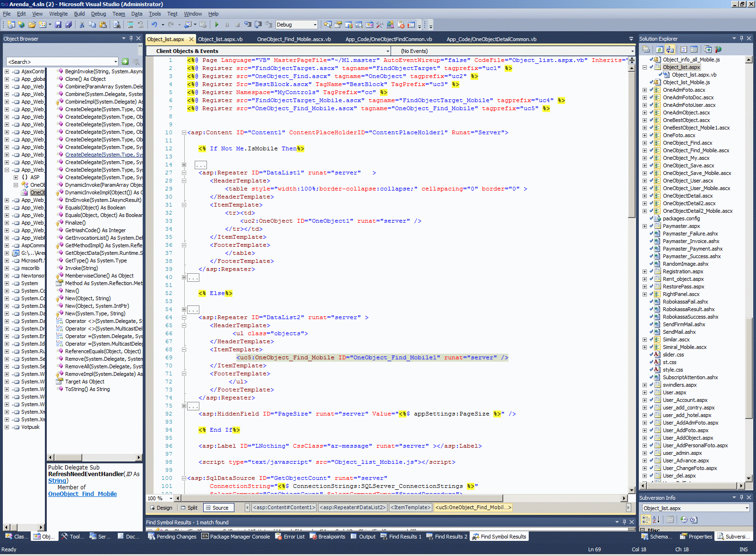Open the Breakpoints tab
The height and width of the screenshot is (556, 756).
pos(327,537)
